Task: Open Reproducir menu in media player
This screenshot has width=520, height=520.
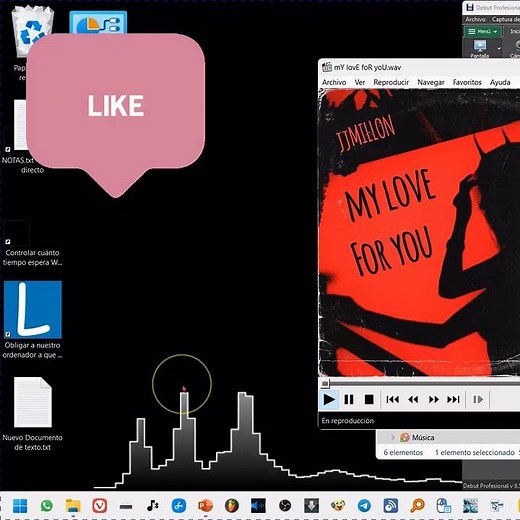Action: (x=391, y=82)
